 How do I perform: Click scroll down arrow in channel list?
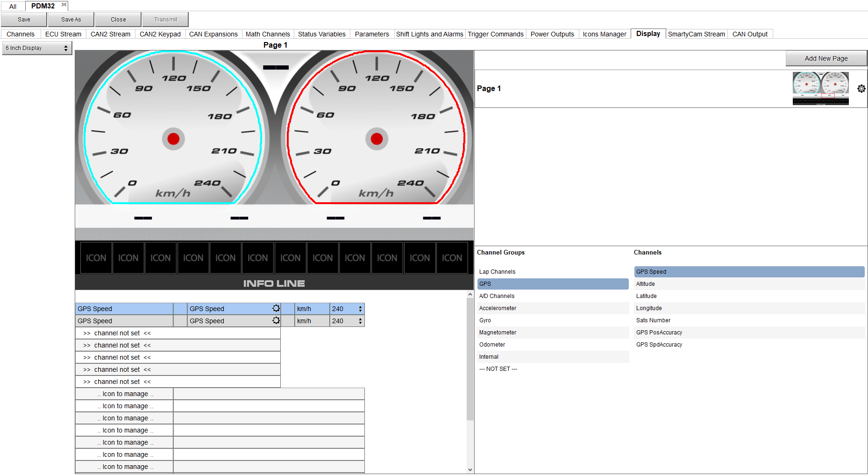tap(470, 469)
